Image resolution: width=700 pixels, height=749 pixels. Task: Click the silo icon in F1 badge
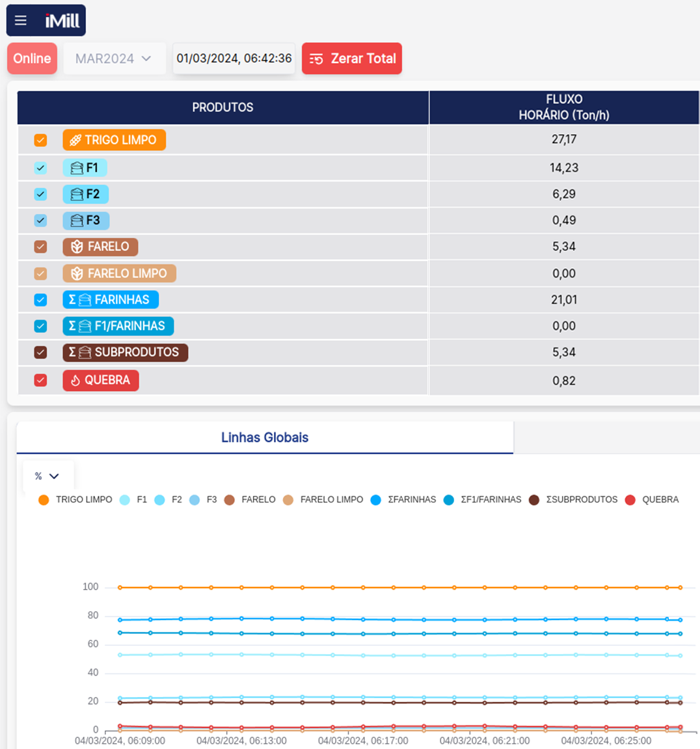(x=76, y=168)
